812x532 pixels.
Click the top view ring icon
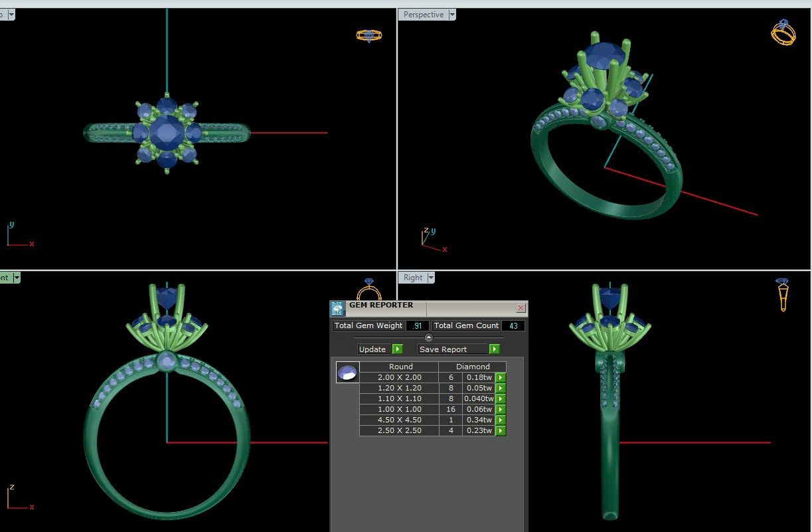pyautogui.click(x=369, y=36)
